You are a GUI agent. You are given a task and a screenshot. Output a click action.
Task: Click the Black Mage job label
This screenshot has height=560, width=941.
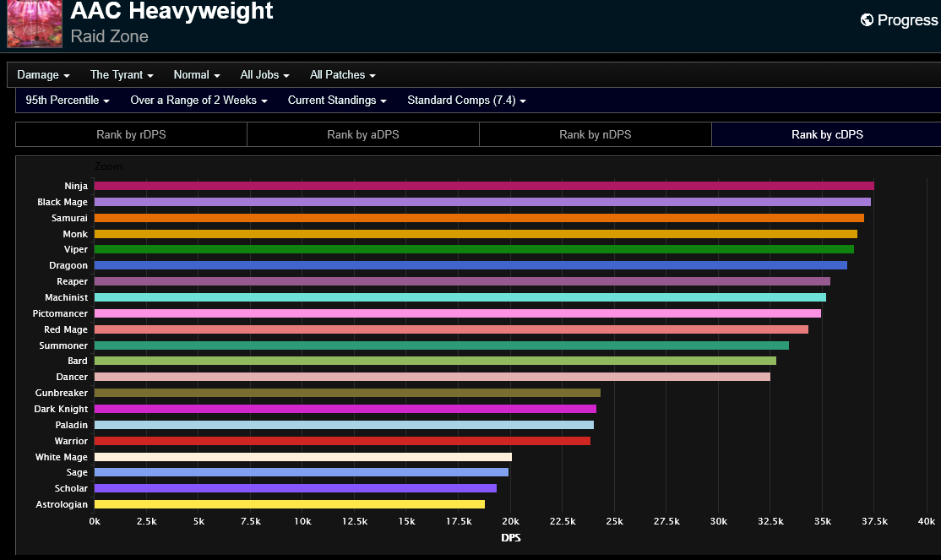coord(63,202)
